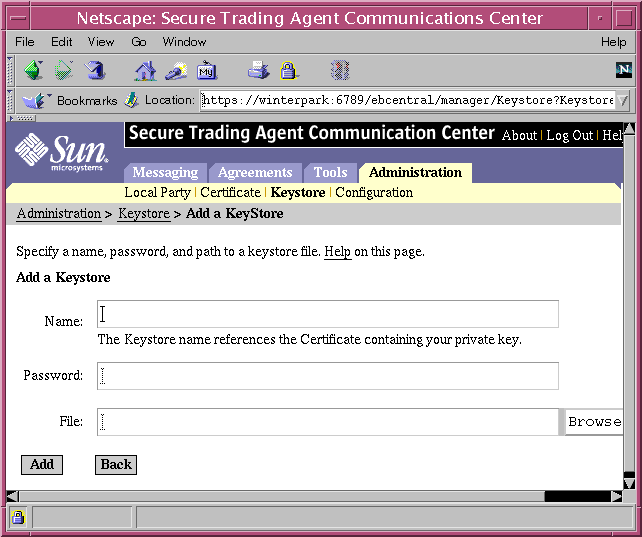Click the Keystore breadcrumb link
642x537 pixels.
tap(144, 214)
